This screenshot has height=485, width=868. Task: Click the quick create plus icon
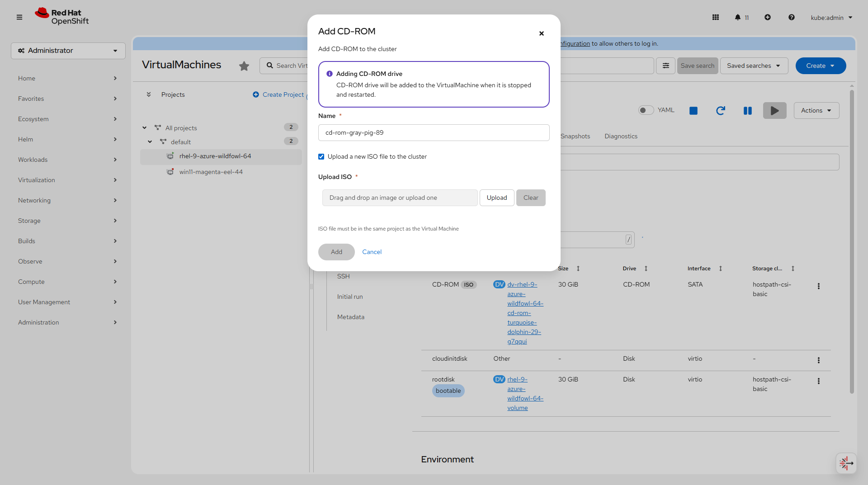point(768,17)
